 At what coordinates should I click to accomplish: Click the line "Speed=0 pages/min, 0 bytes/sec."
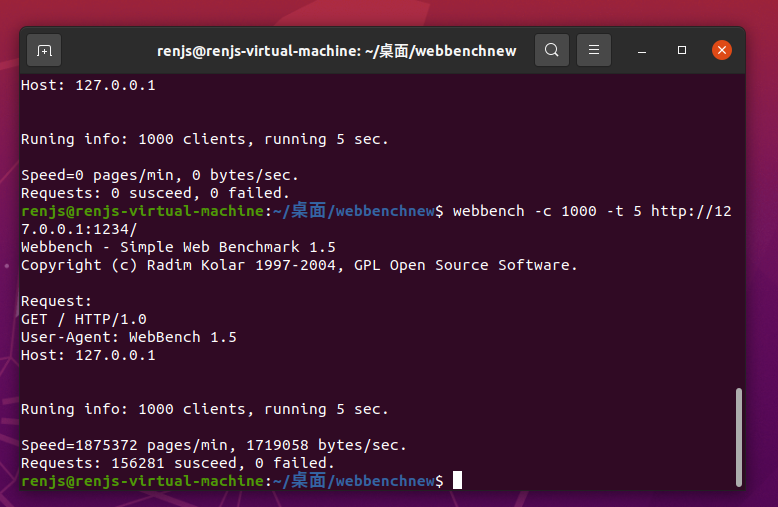160,175
